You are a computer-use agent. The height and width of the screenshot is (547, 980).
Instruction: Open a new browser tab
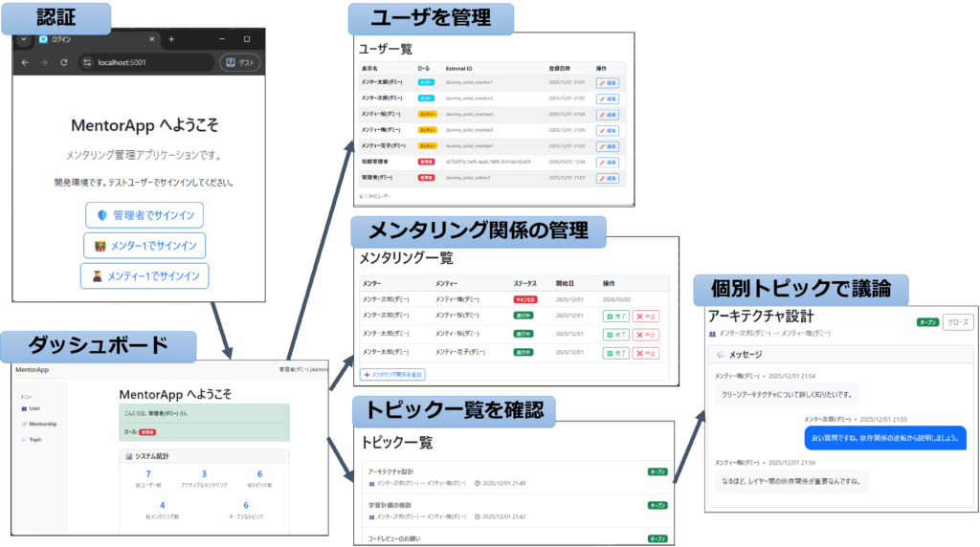(x=171, y=39)
